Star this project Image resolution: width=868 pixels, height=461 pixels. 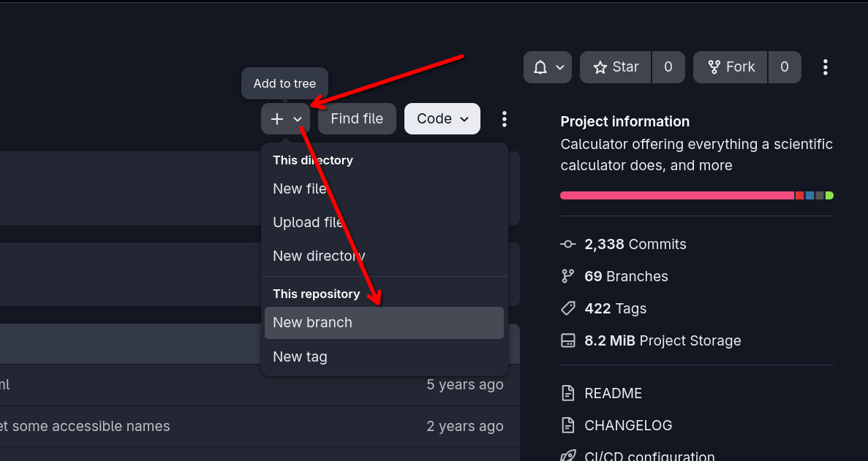[x=616, y=67]
